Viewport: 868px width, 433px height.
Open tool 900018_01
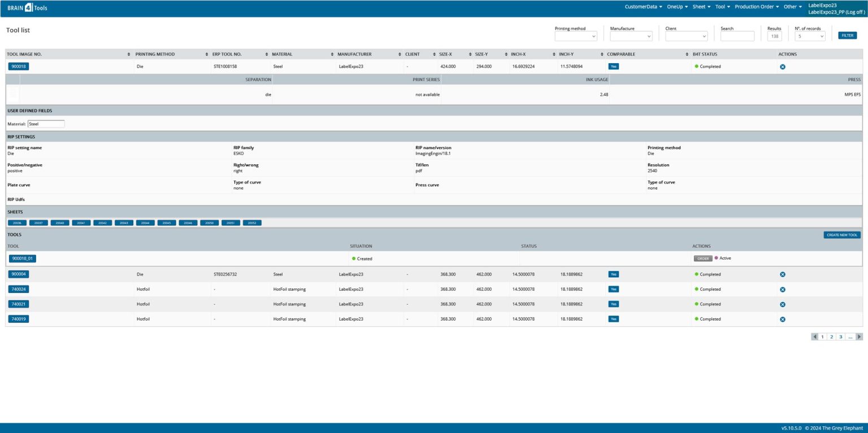coord(23,259)
